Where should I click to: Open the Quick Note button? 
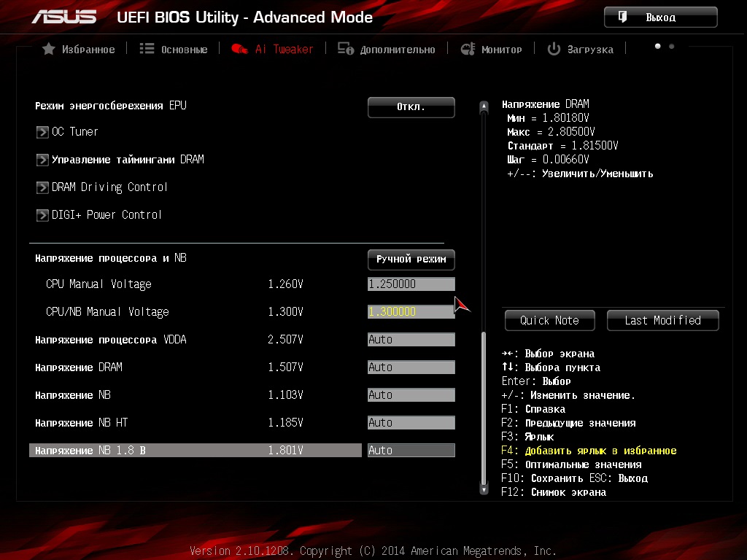[x=550, y=321]
